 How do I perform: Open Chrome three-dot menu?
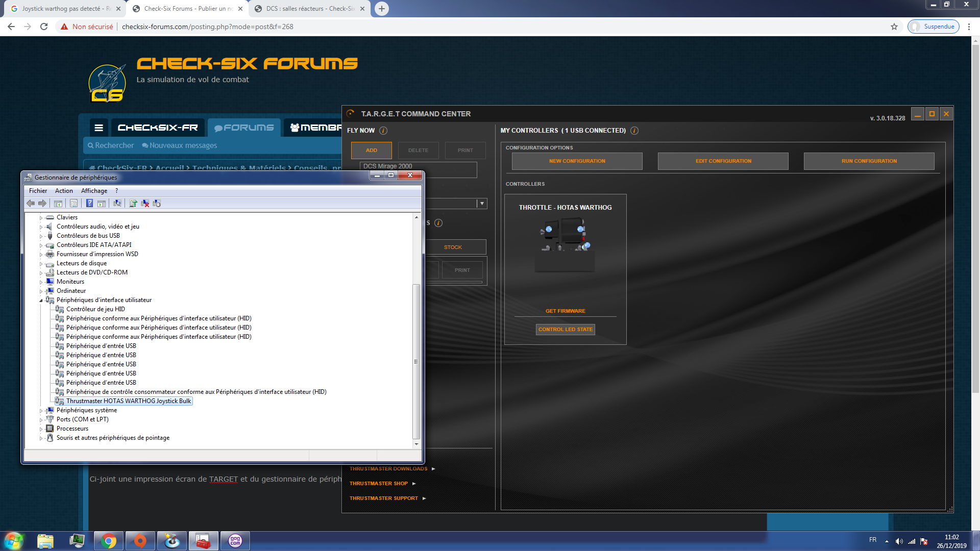[x=969, y=27]
